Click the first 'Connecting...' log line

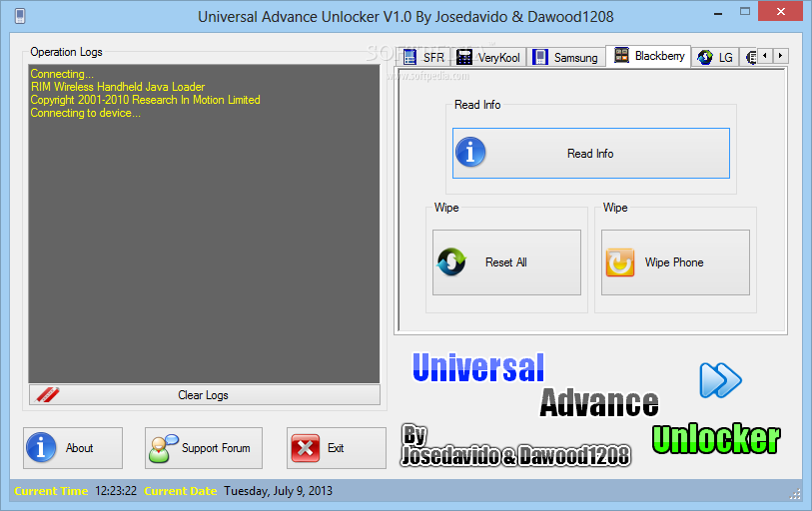(x=62, y=74)
